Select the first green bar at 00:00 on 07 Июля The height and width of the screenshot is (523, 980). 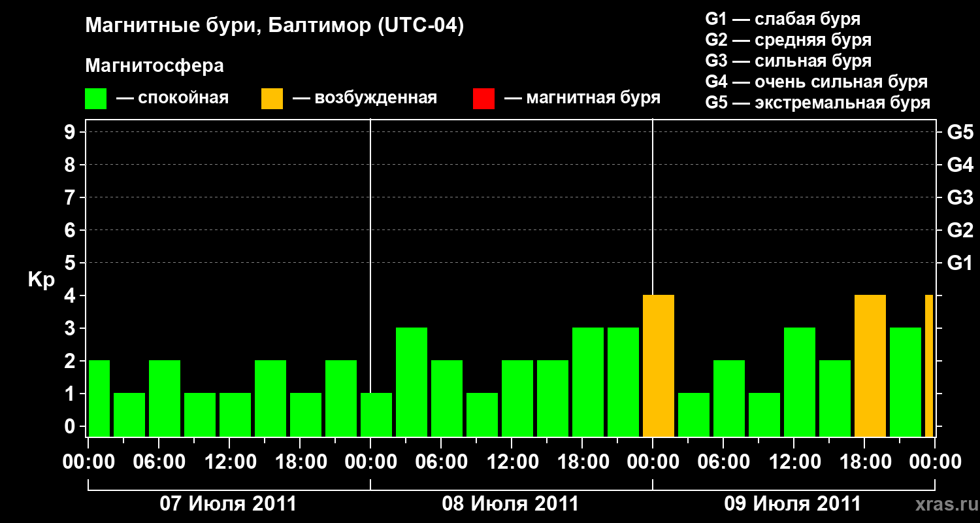pyautogui.click(x=99, y=399)
